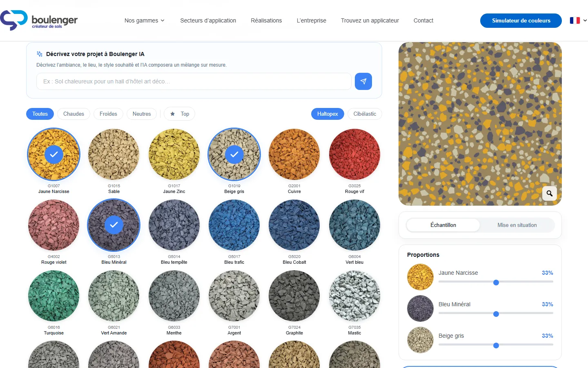Click the French flag language icon
Viewport: 588px width, 368px height.
(575, 20)
